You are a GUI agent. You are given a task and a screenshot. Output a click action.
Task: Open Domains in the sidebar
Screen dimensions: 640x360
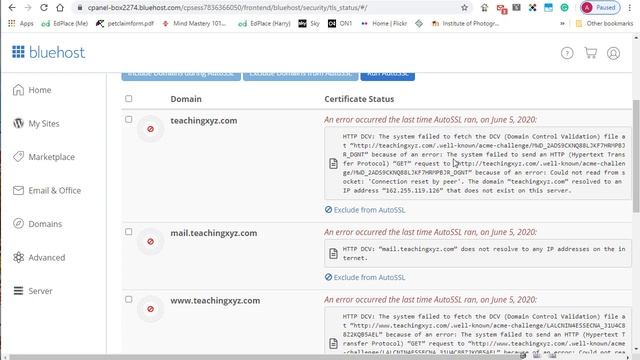(x=37, y=224)
